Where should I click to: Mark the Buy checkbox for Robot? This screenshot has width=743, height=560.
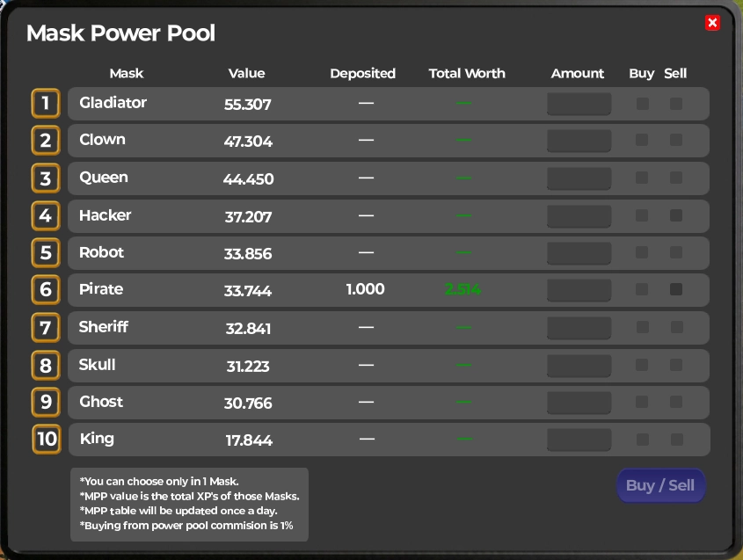coord(642,252)
